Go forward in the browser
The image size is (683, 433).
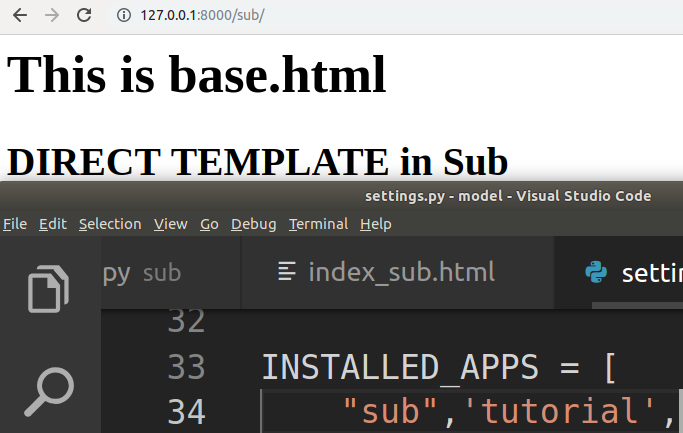pos(52,15)
